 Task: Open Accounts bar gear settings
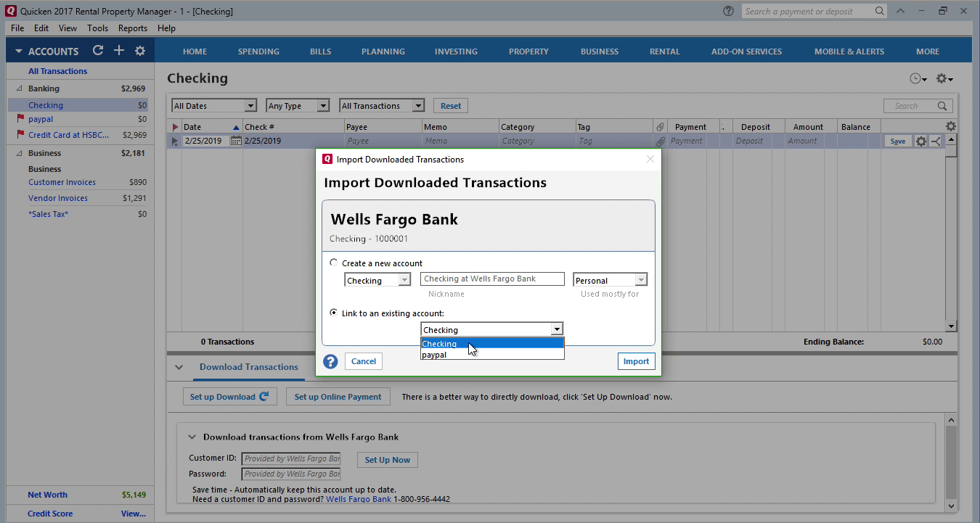click(140, 51)
